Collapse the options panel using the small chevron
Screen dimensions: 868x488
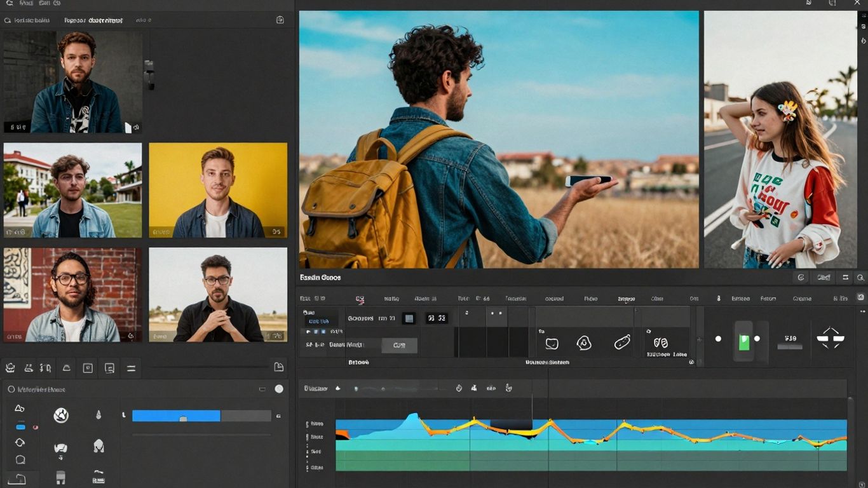(x=262, y=389)
